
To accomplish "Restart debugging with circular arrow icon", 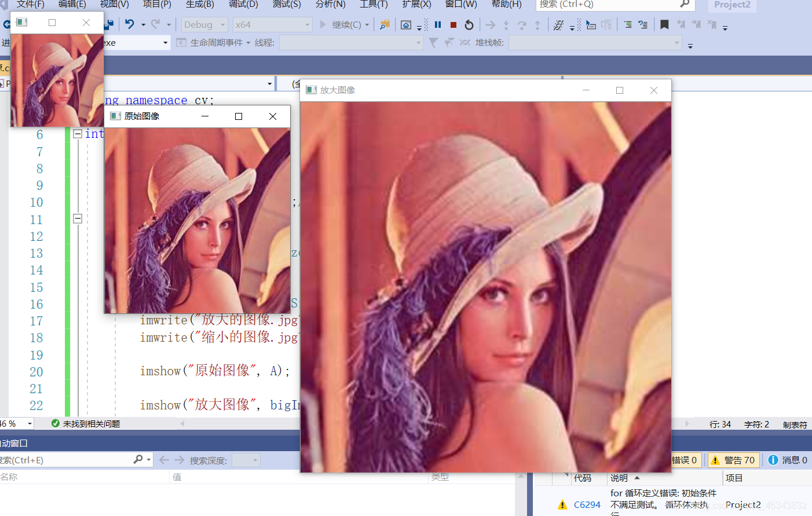I will point(469,25).
